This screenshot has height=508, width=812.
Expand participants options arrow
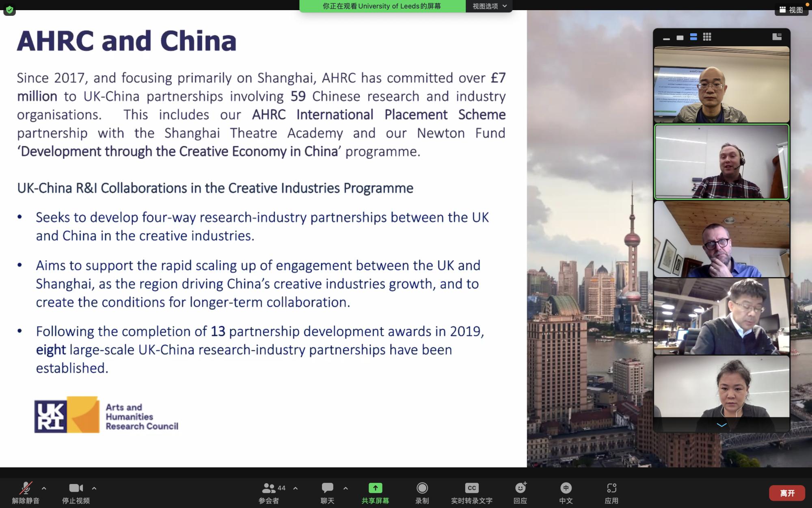(x=295, y=488)
